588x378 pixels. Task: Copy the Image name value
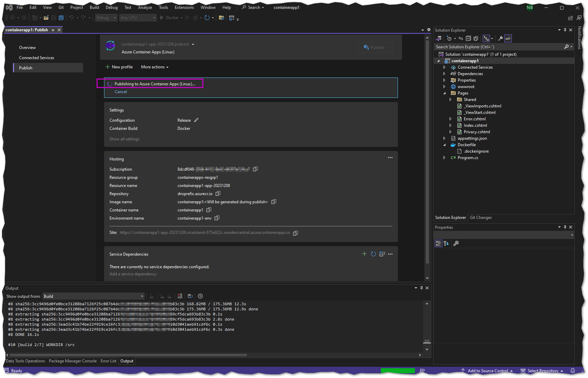click(274, 202)
